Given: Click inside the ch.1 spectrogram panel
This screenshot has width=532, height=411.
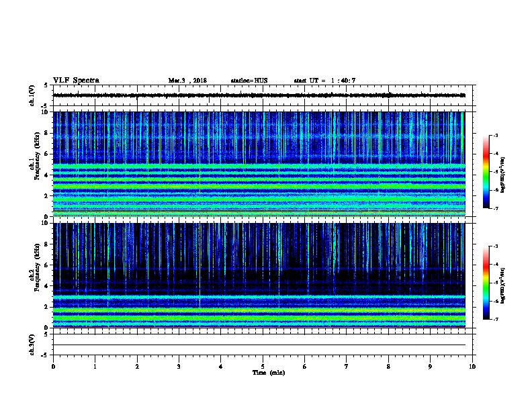Looking at the screenshot, I should 259,164.
